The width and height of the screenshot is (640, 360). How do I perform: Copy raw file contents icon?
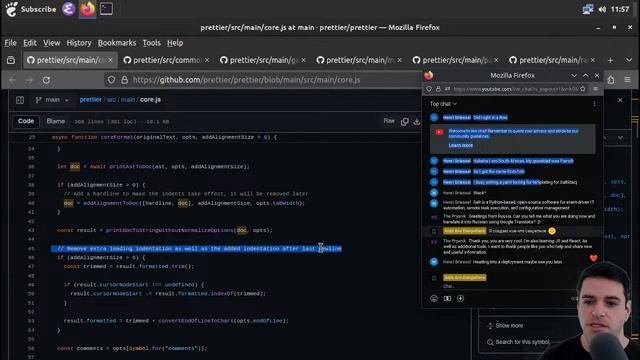pos(404,122)
